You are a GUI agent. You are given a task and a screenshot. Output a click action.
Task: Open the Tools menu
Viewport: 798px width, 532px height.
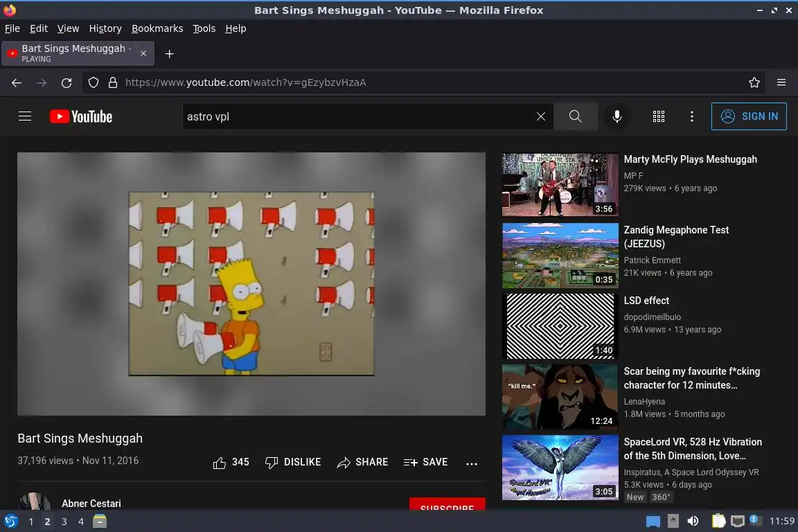pyautogui.click(x=204, y=28)
